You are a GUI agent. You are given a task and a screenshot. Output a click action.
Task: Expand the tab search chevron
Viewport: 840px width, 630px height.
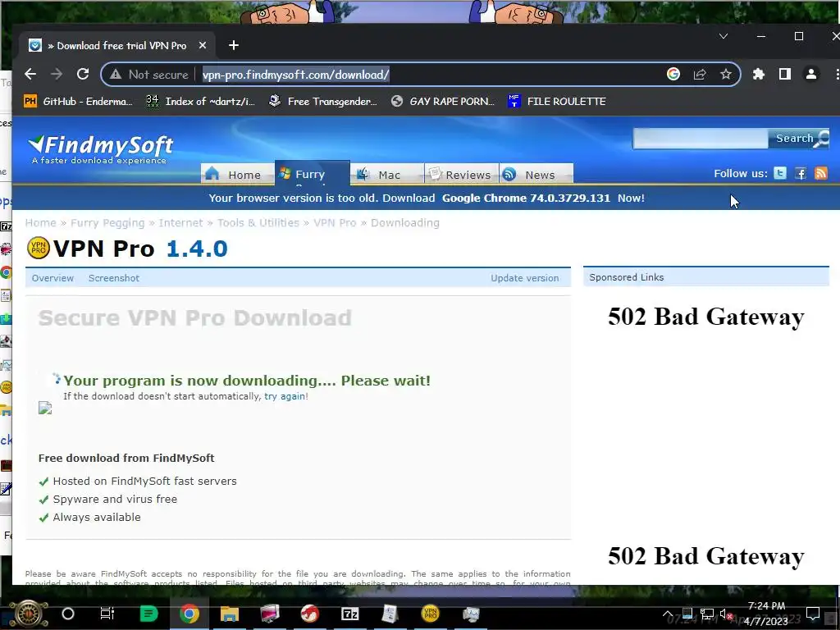[x=724, y=36]
